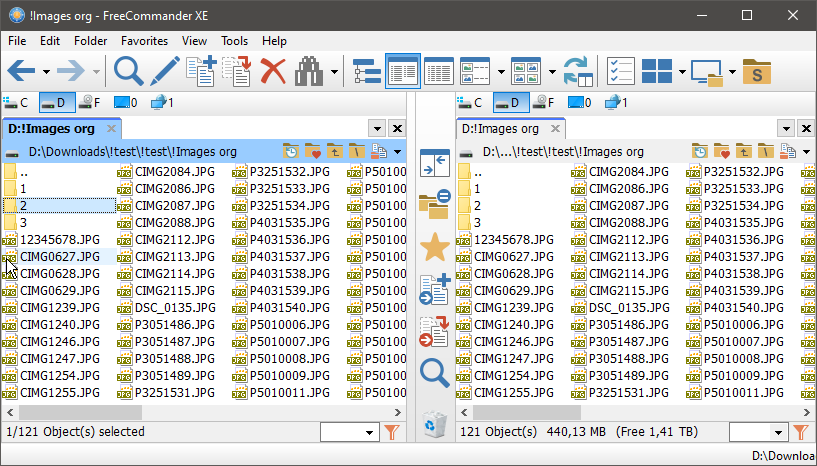Open left panel filter combo box
Viewport: 817px width, 466px height.
pos(349,432)
